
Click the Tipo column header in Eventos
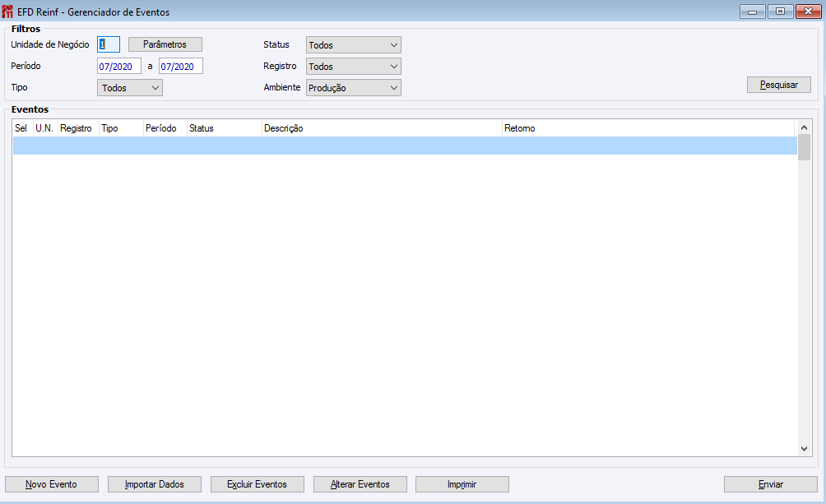coord(121,128)
